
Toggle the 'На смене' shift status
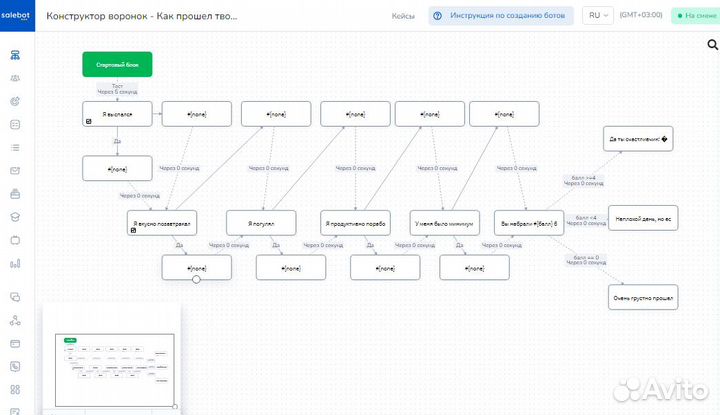[696, 16]
